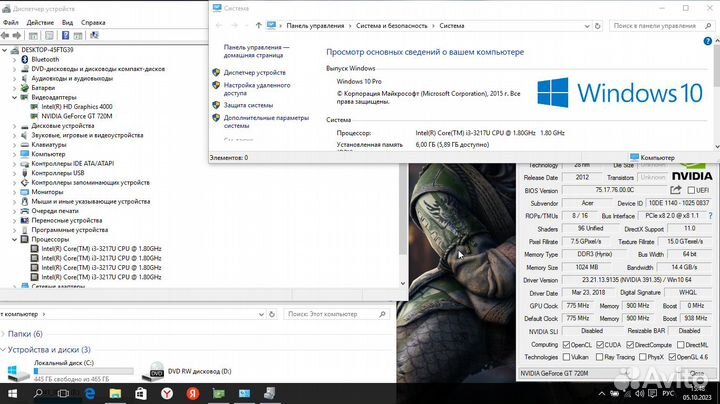Expand the Дисковые устройства node

point(14,126)
